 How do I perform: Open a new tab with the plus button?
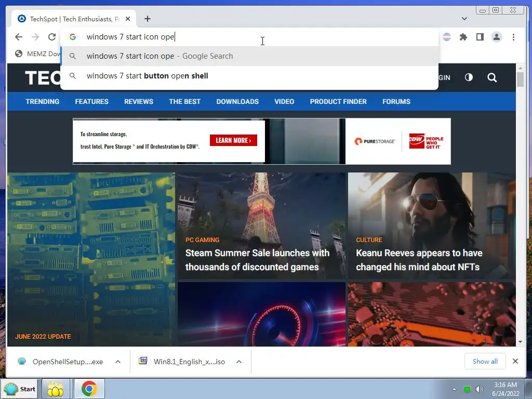pyautogui.click(x=147, y=19)
